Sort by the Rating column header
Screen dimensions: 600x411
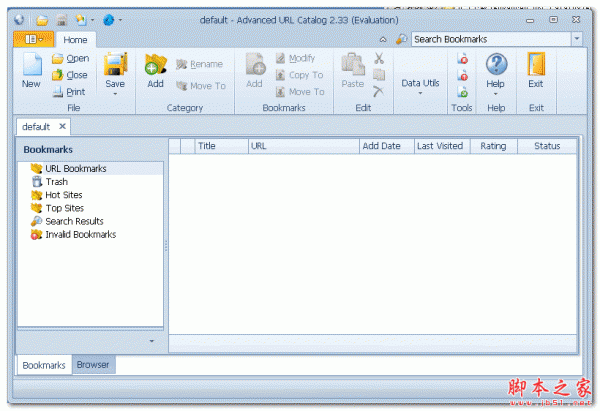494,146
